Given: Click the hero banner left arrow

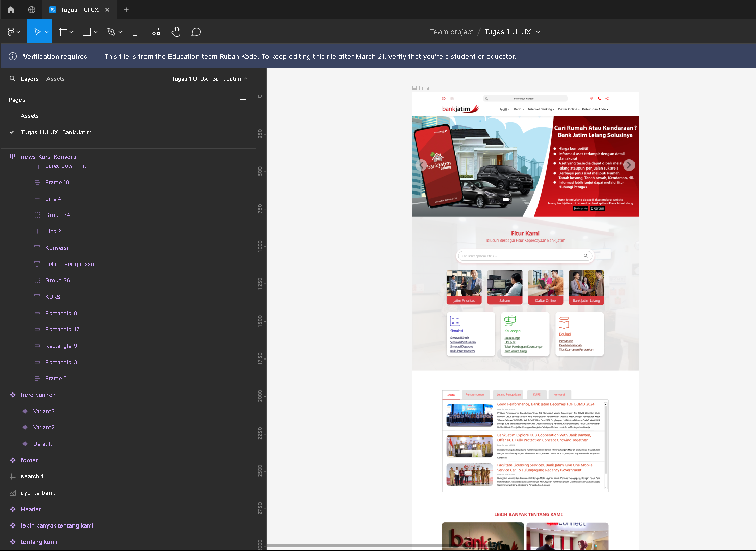Looking at the screenshot, I should click(x=421, y=165).
